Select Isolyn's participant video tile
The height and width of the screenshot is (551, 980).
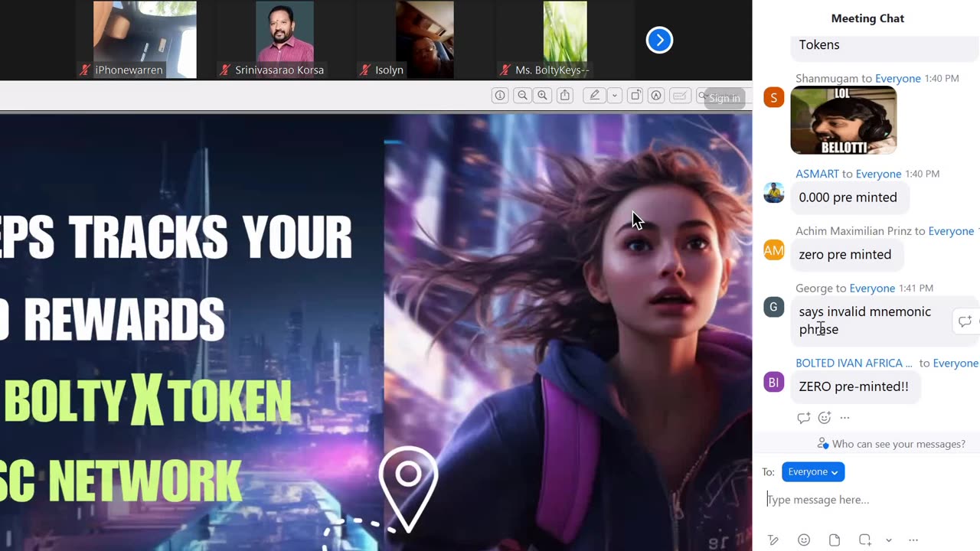coord(424,40)
